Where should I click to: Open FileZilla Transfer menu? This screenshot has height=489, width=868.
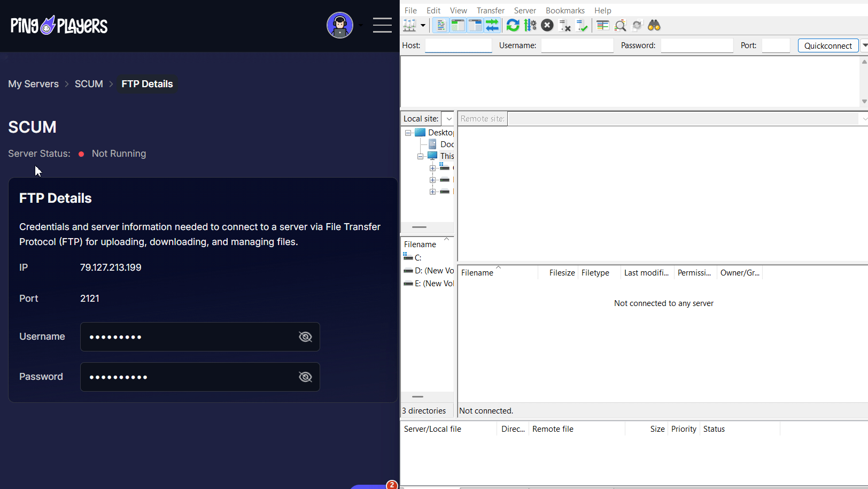(x=491, y=10)
